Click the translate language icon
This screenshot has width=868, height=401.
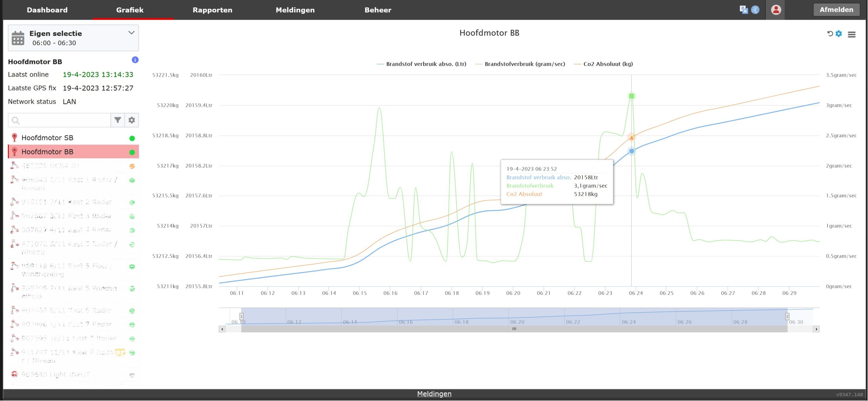point(744,9)
